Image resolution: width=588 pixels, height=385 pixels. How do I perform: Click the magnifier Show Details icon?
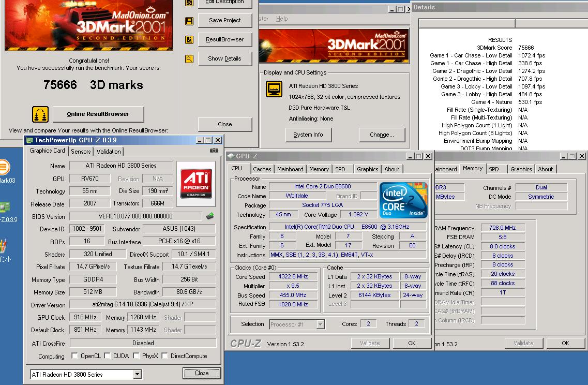click(189, 59)
